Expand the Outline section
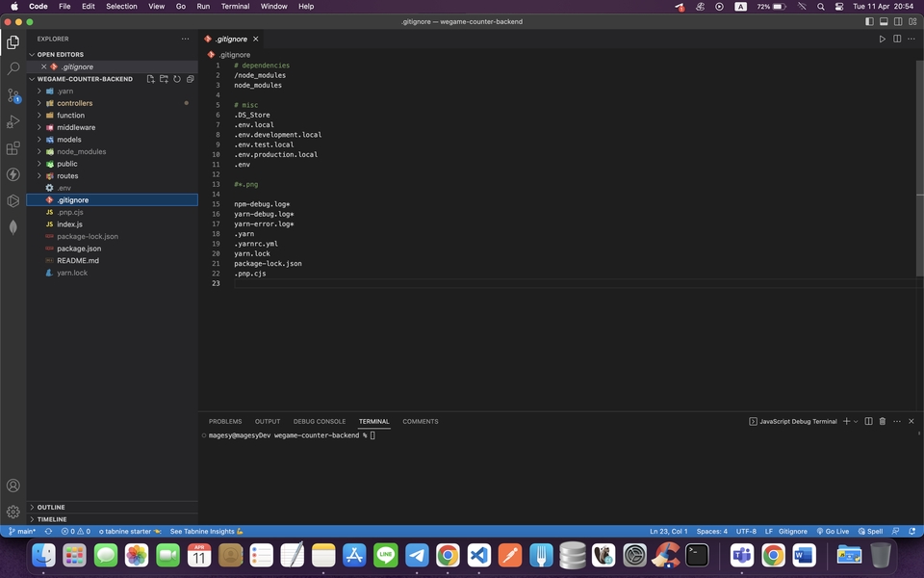The width and height of the screenshot is (924, 578). (112, 508)
